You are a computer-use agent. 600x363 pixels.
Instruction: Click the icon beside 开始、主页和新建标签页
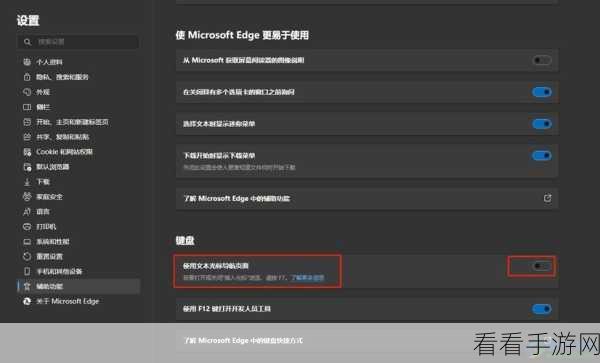pyautogui.click(x=27, y=122)
